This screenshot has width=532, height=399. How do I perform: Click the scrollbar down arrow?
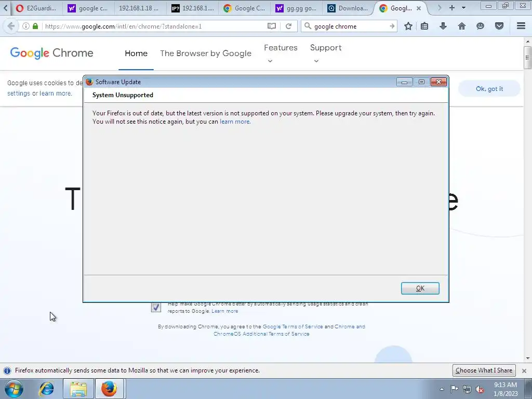point(527,358)
